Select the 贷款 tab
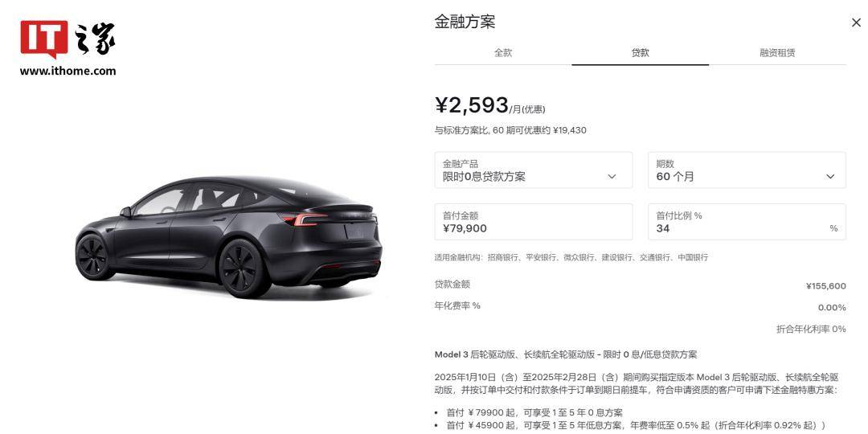Screen dimensions: 868x434 [x=641, y=52]
